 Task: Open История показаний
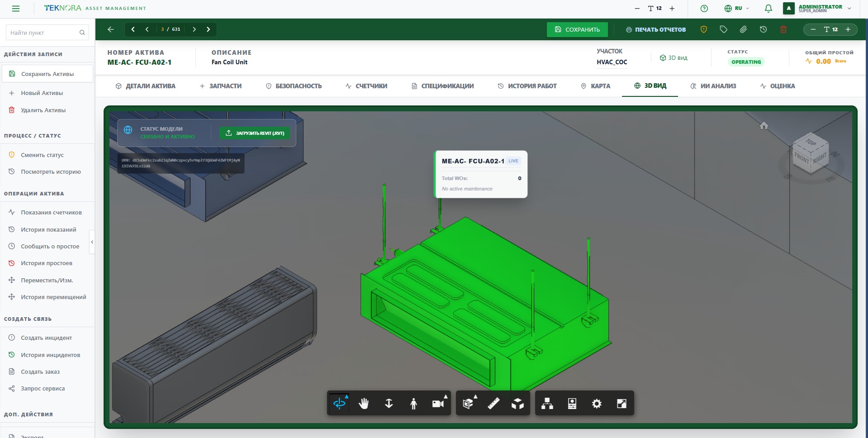(47, 229)
